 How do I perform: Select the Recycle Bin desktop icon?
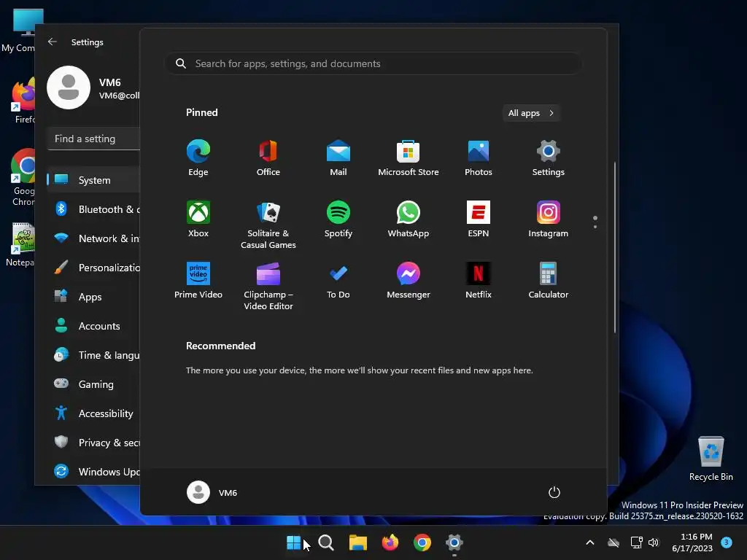711,458
